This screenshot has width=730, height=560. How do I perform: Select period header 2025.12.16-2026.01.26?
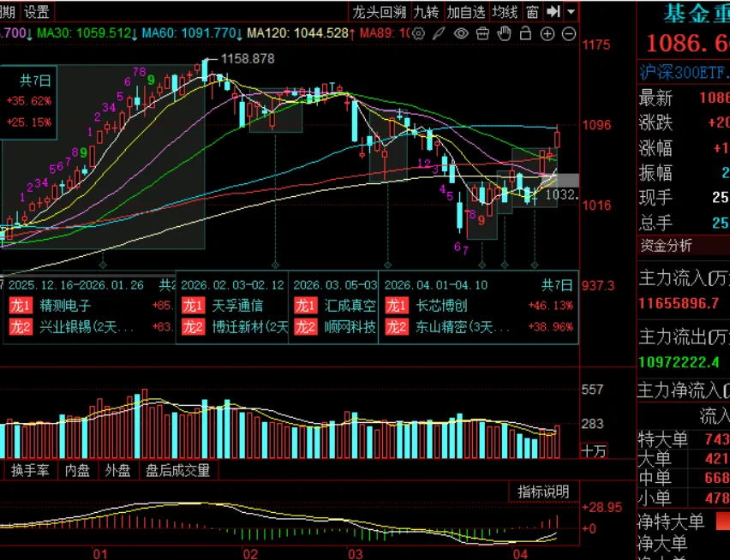point(76,285)
